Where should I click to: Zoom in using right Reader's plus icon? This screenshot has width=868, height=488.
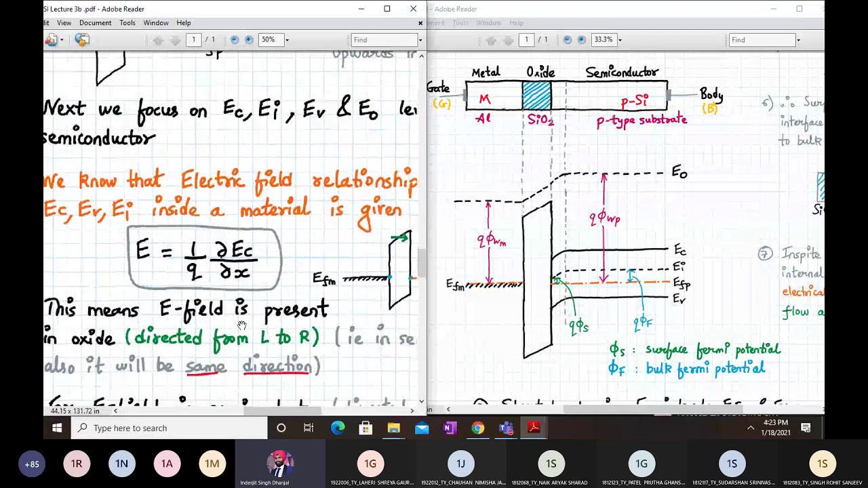point(582,40)
